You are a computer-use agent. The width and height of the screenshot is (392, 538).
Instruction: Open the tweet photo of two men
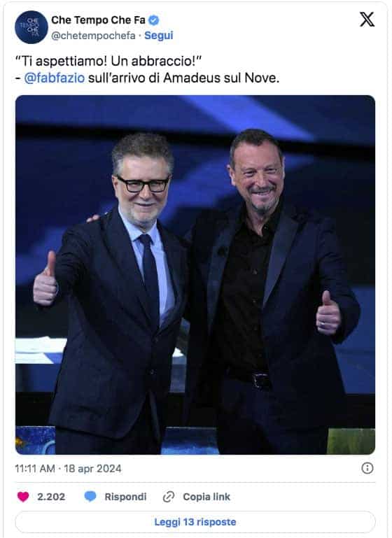195,275
